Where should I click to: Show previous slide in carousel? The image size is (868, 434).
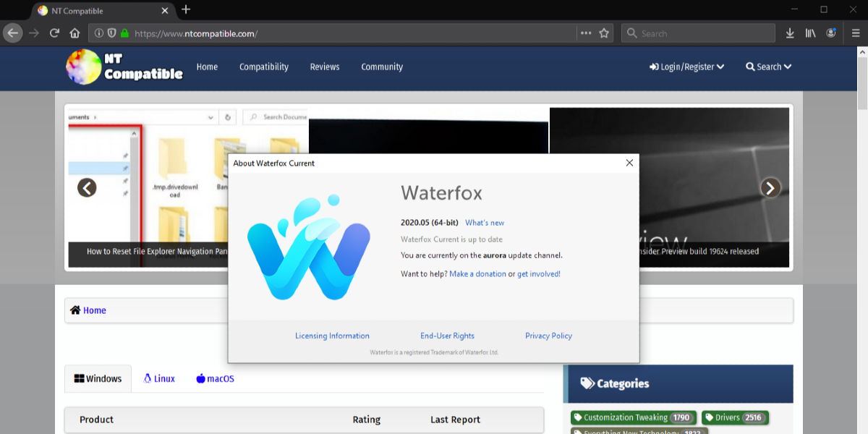point(87,188)
